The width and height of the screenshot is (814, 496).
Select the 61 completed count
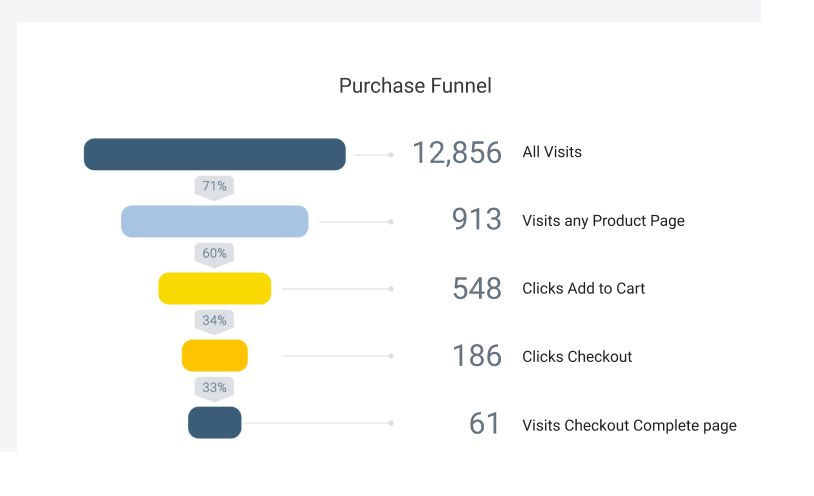coord(484,423)
